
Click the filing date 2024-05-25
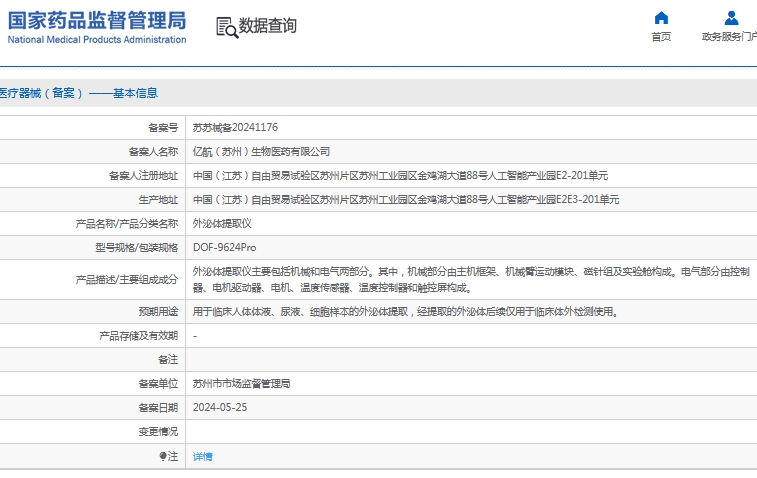point(220,408)
